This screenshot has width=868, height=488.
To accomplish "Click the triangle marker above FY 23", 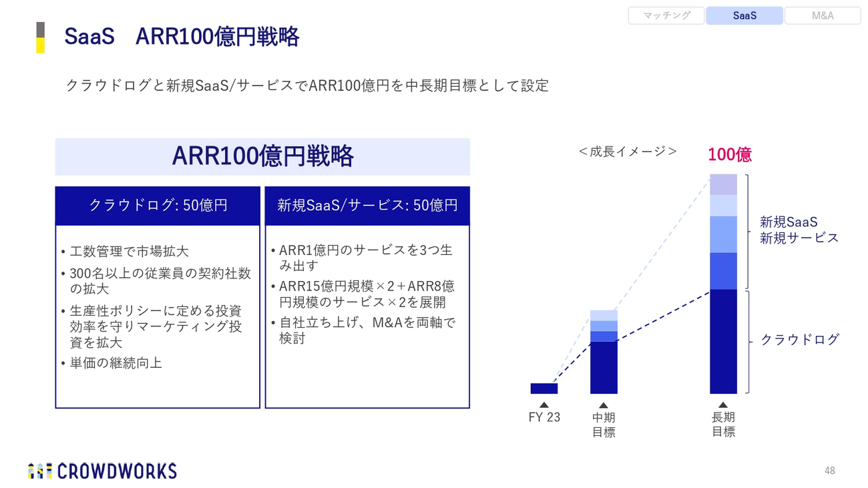I will coord(544,405).
